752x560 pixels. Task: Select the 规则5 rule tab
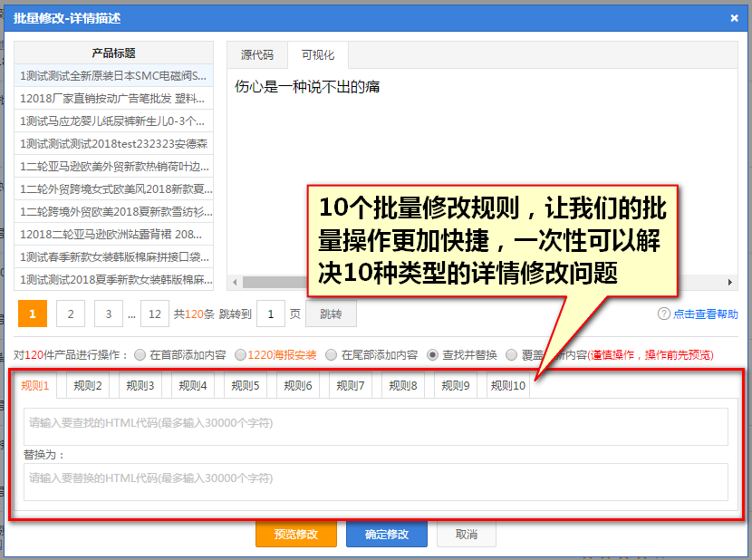pyautogui.click(x=244, y=386)
